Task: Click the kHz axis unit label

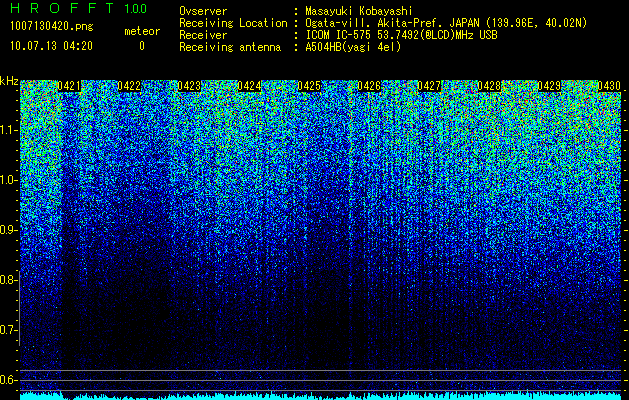Action: (x=9, y=81)
